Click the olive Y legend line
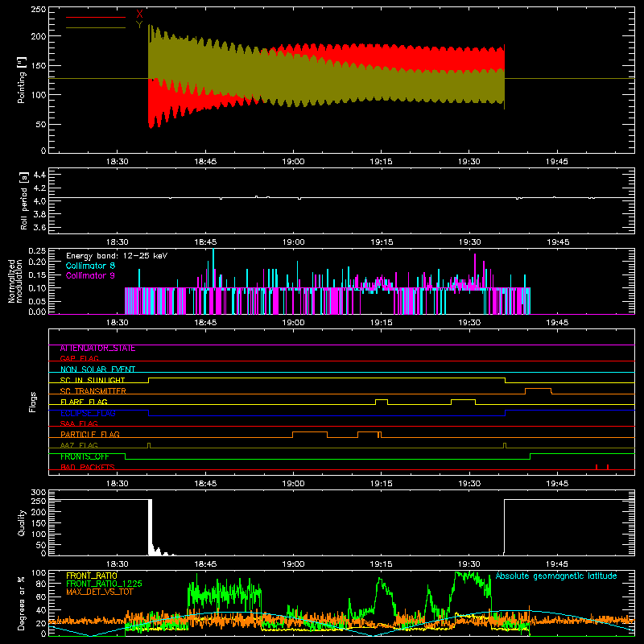 (x=96, y=27)
